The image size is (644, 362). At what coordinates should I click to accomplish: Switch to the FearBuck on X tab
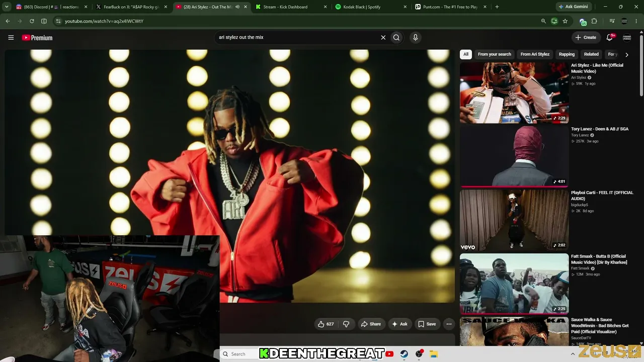coord(131,7)
